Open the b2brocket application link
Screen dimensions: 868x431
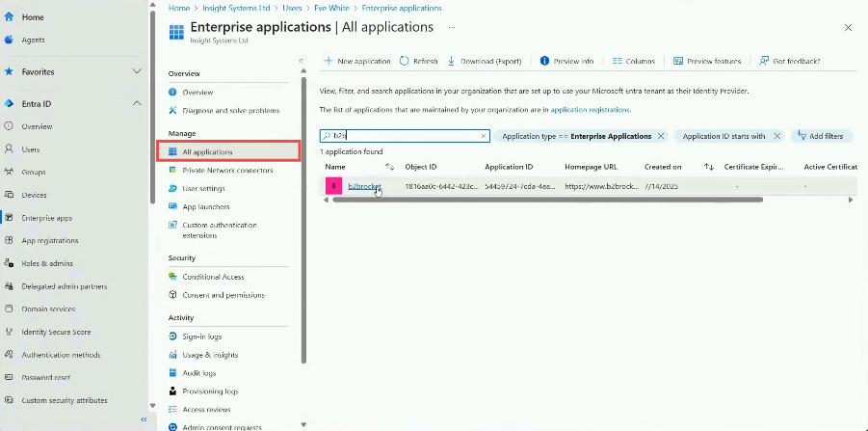pyautogui.click(x=364, y=186)
